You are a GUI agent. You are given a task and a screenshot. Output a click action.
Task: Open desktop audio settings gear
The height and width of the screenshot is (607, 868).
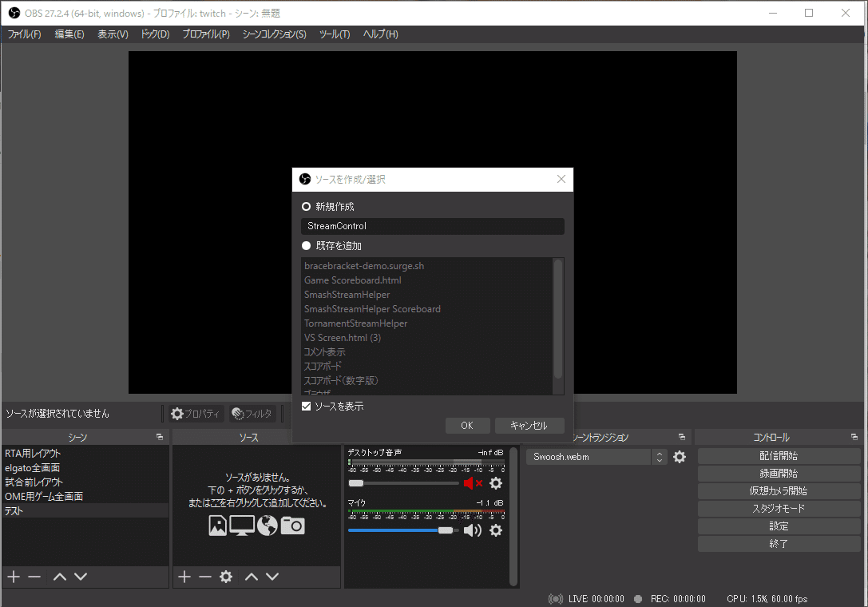(496, 483)
